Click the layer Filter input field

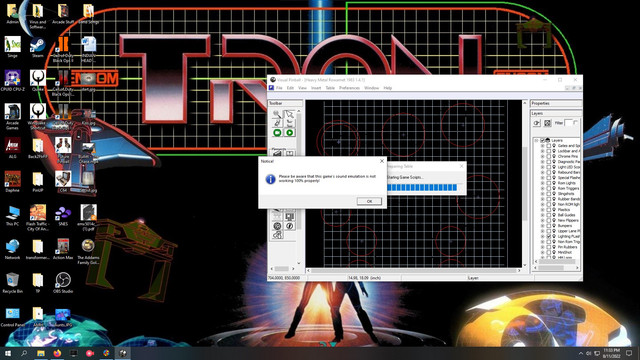569,123
